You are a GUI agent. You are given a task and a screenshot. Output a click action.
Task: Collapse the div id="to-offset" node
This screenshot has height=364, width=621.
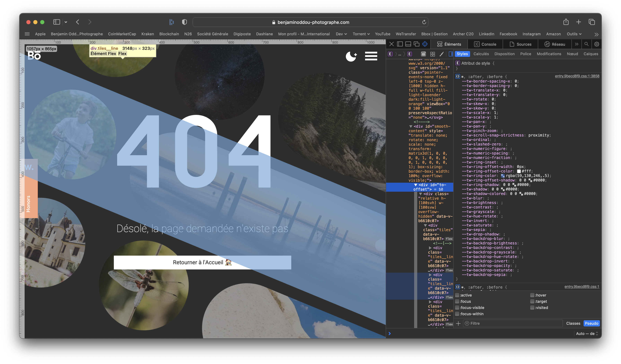[416, 185]
